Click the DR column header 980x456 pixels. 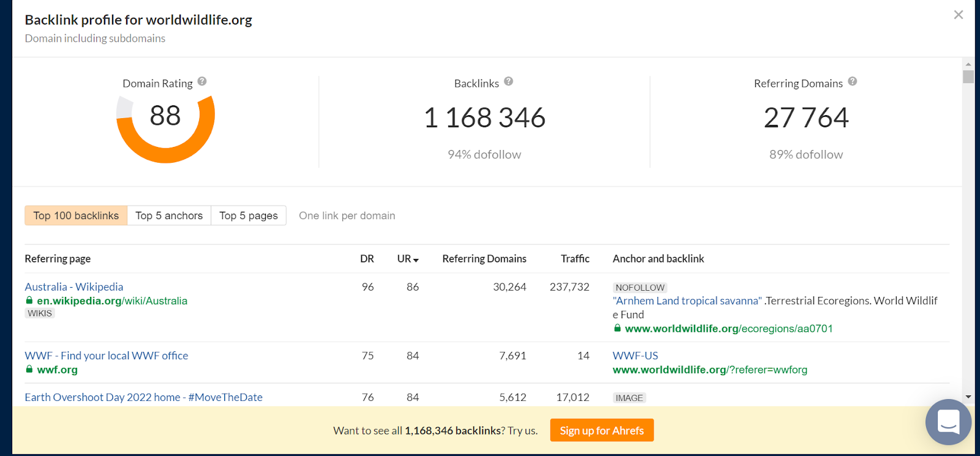click(367, 259)
